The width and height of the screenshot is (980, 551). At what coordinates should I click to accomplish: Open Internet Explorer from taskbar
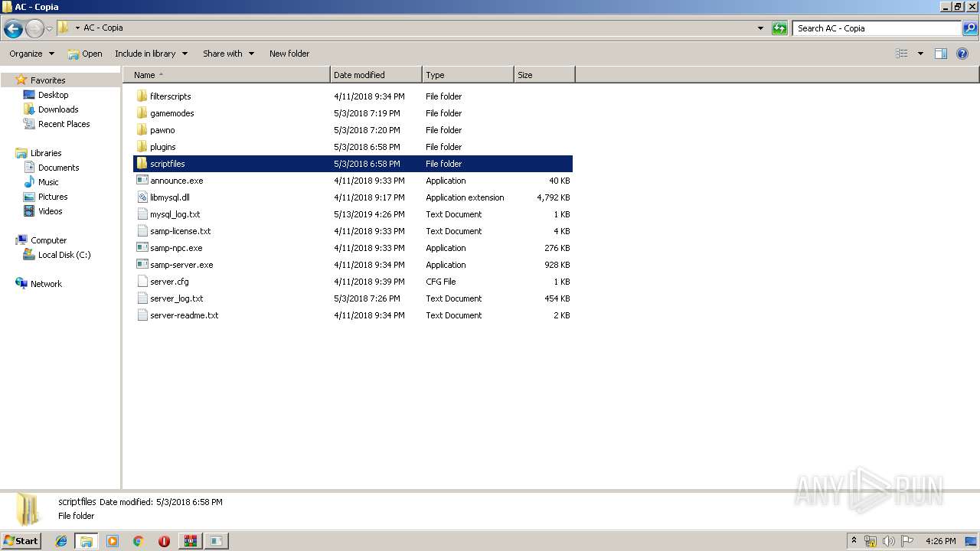coord(61,541)
